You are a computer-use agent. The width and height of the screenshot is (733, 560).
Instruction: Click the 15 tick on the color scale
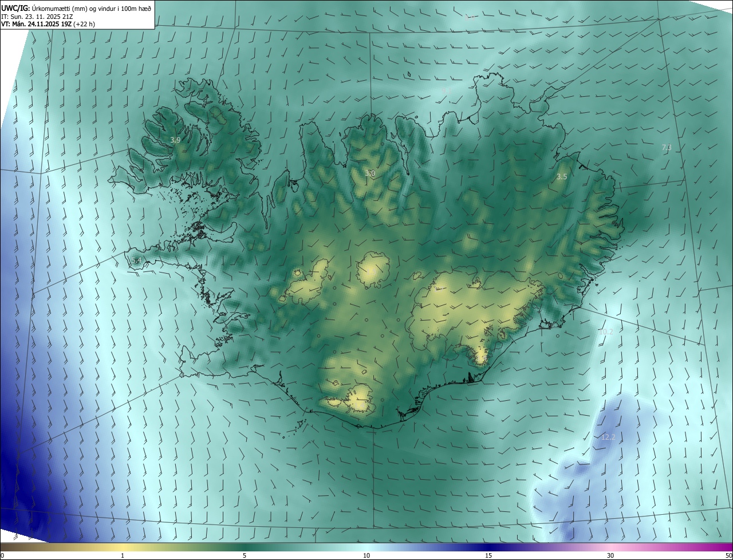488,555
